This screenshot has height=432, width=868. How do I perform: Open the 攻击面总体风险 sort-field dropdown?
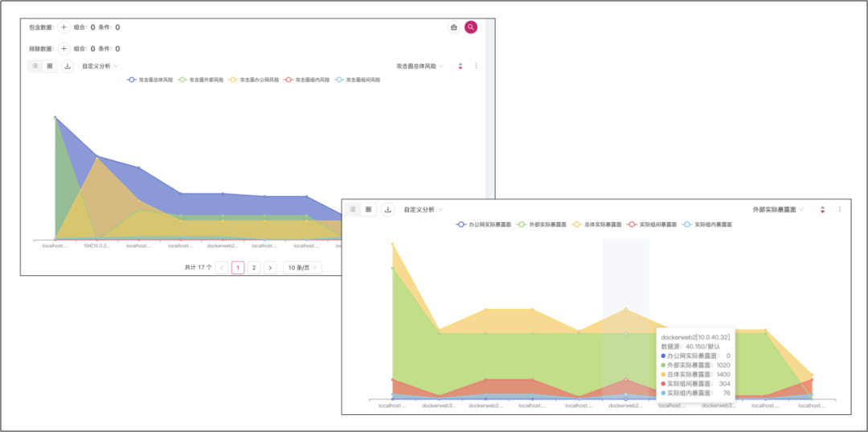(420, 66)
